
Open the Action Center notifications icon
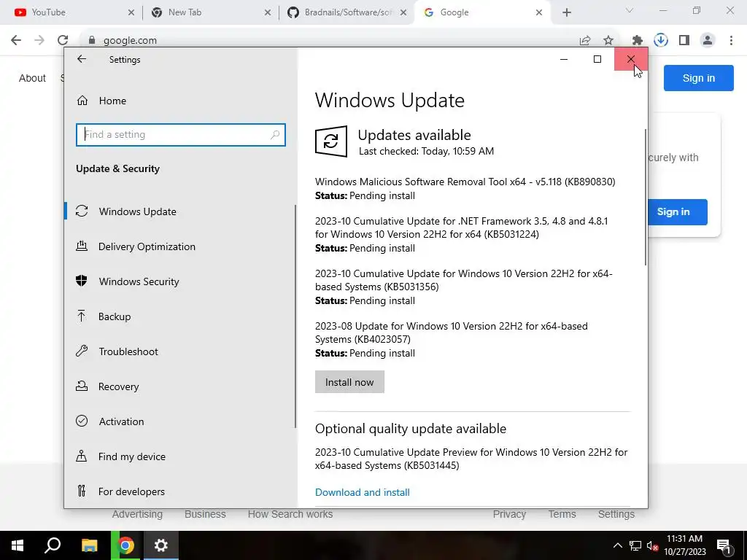point(724,546)
